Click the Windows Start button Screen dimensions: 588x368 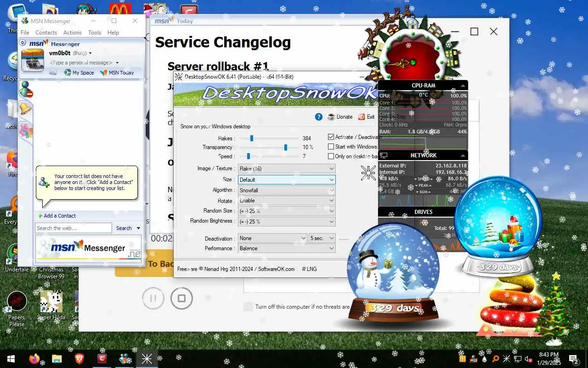click(11, 359)
